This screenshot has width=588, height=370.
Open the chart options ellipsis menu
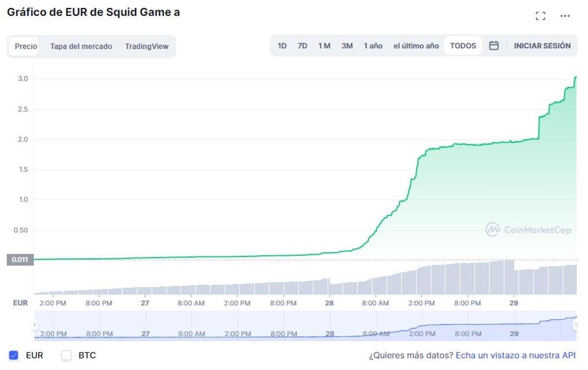565,15
